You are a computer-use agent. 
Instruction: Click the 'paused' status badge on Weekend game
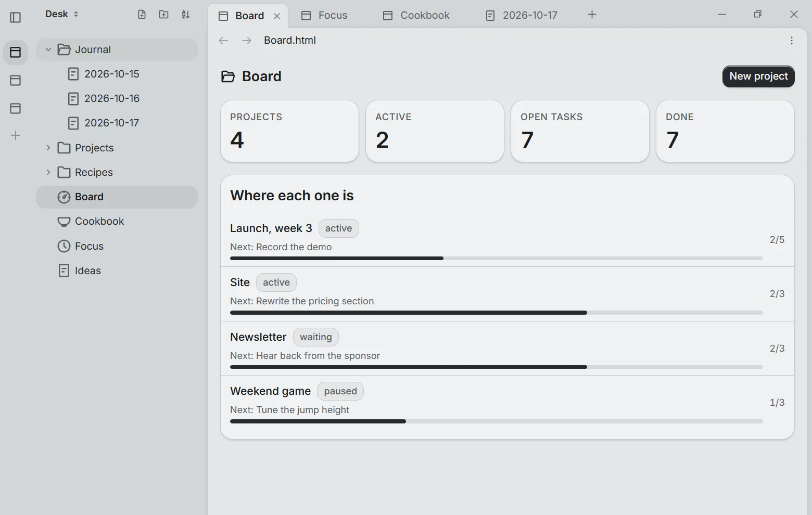340,391
